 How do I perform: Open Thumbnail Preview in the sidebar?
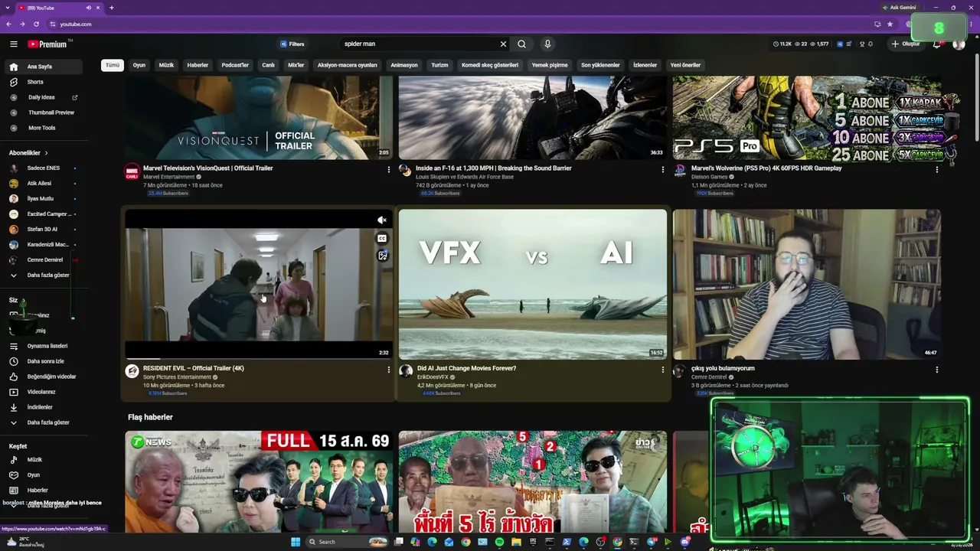click(43, 112)
